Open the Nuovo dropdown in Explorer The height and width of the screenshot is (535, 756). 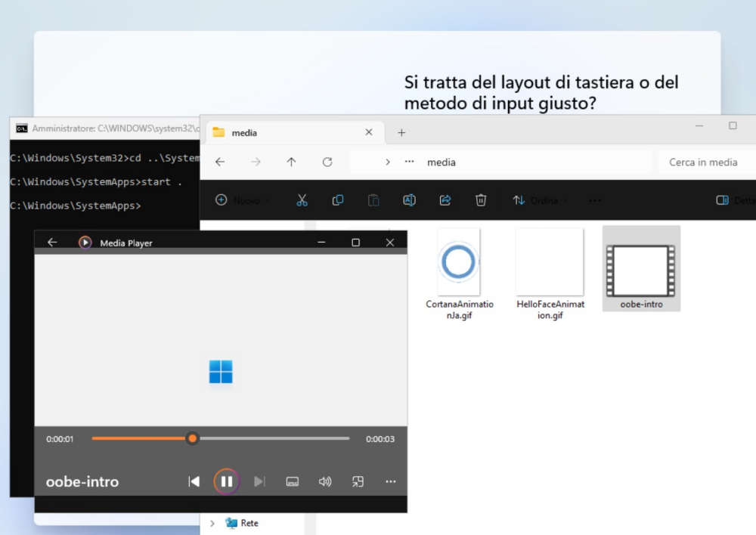point(243,200)
